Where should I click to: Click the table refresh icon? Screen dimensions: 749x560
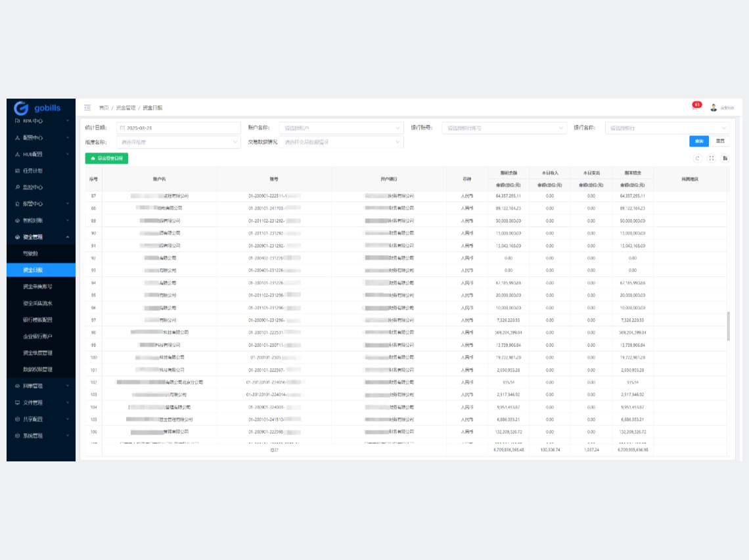point(697,158)
